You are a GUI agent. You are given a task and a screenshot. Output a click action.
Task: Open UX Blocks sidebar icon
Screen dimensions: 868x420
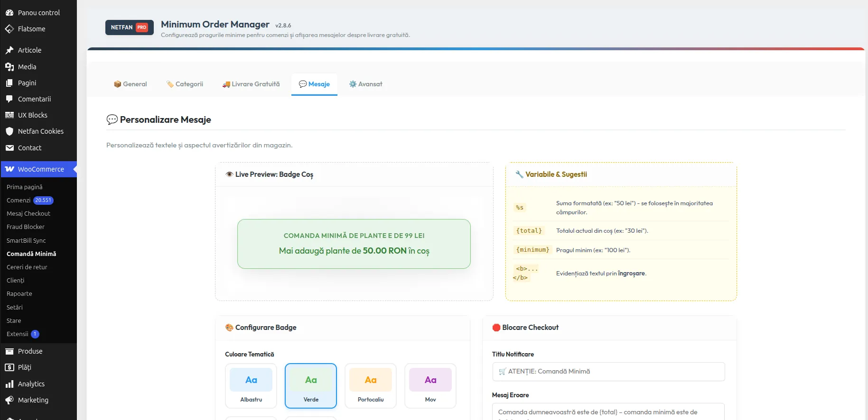click(9, 115)
